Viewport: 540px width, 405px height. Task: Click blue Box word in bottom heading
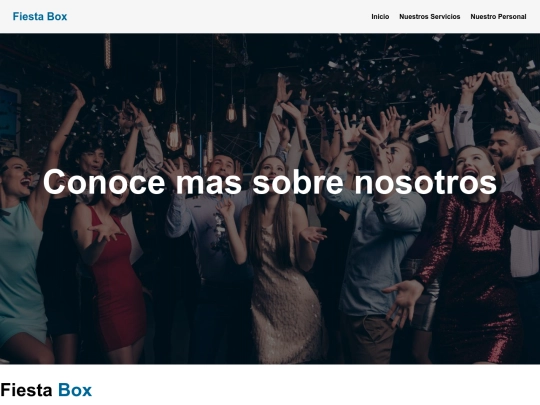tap(75, 390)
